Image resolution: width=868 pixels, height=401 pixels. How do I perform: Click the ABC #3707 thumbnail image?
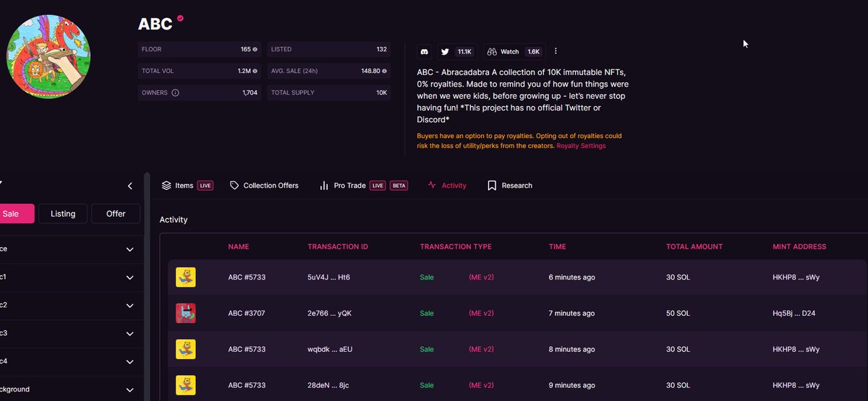pyautogui.click(x=186, y=313)
